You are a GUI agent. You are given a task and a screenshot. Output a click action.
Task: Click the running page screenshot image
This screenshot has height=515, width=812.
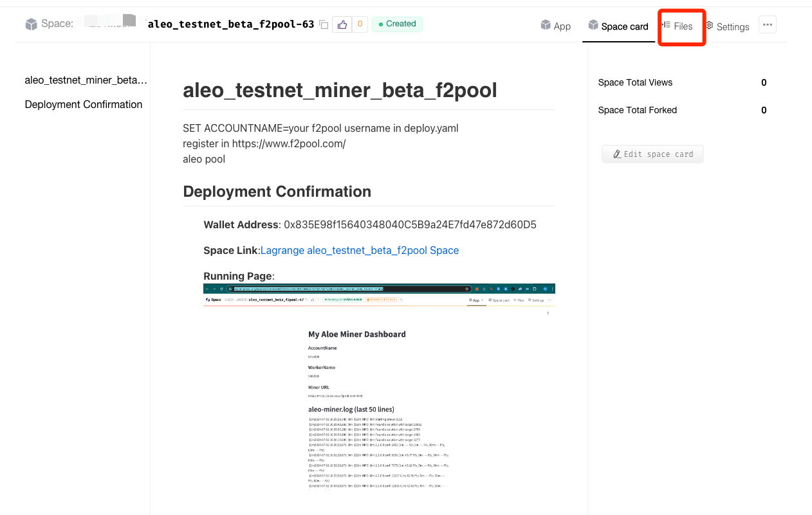tap(379, 388)
